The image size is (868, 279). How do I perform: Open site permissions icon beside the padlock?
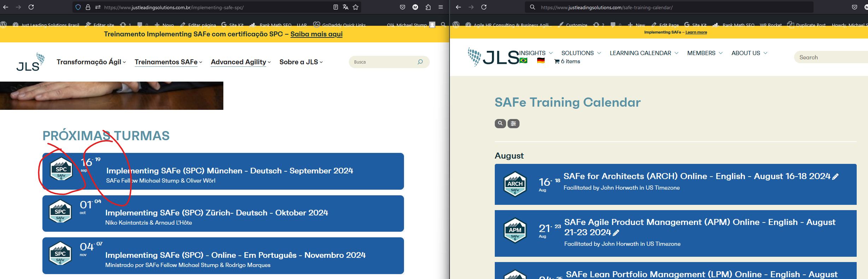point(98,7)
